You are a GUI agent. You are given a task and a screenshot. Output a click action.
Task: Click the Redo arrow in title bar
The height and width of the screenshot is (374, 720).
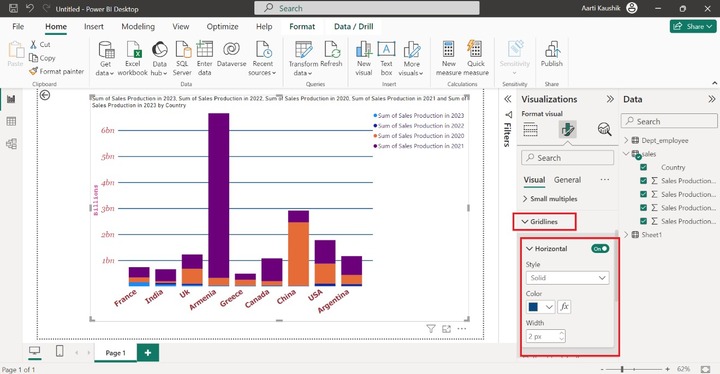[x=46, y=8]
